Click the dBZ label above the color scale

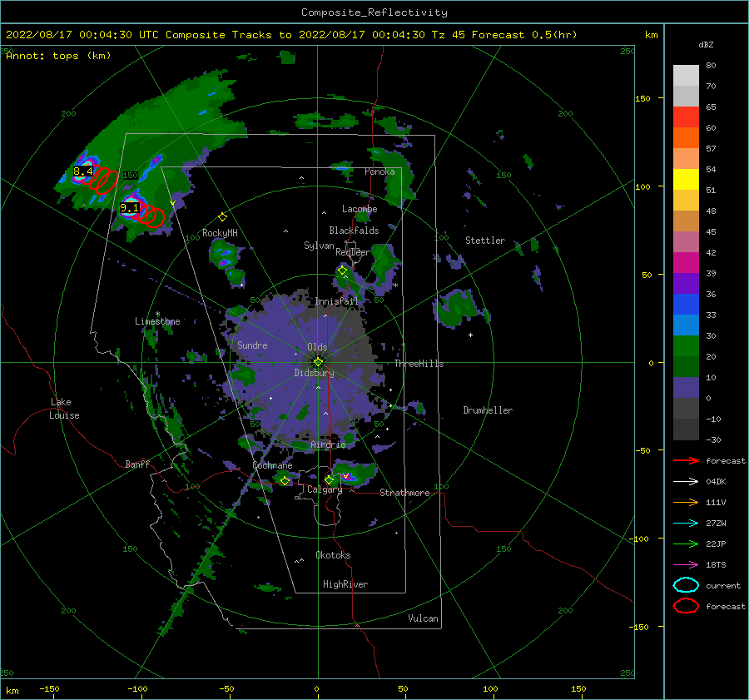point(706,44)
